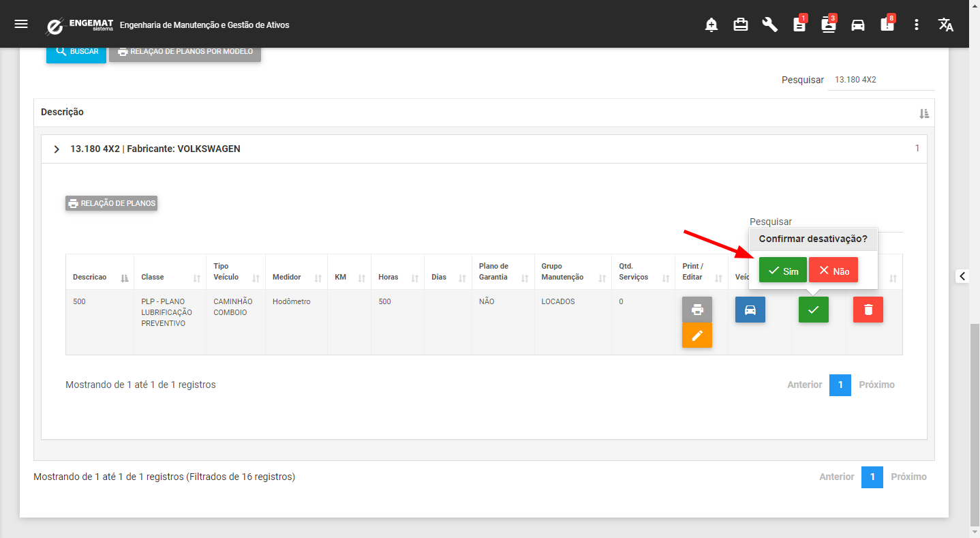The width and height of the screenshot is (980, 538).
Task: Click inner table Próximo pagination link
Action: click(x=876, y=385)
